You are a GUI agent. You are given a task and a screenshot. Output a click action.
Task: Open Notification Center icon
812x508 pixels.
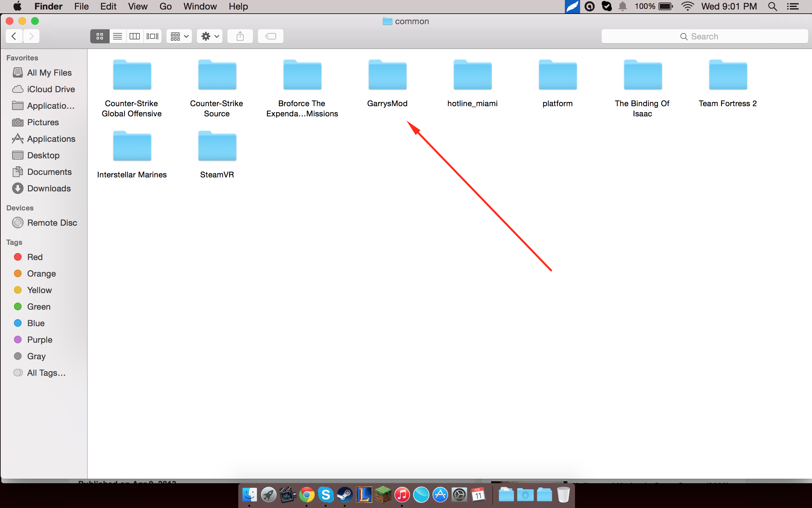(793, 6)
